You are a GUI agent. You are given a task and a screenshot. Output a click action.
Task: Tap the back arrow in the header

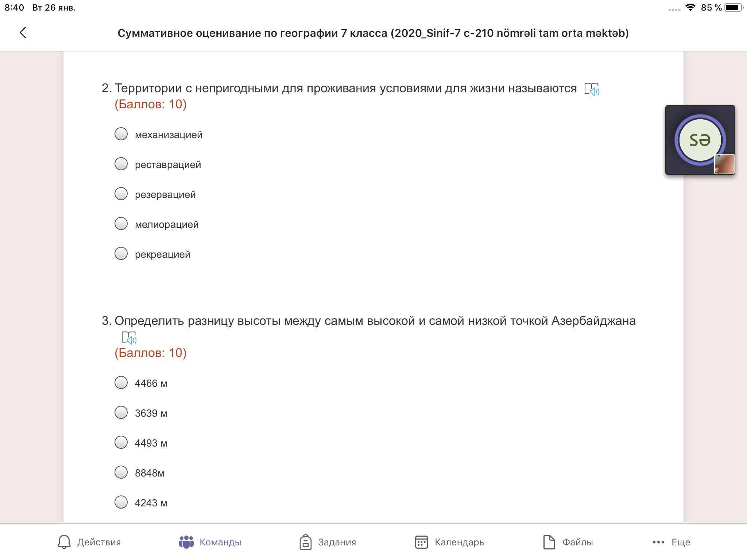click(x=23, y=32)
